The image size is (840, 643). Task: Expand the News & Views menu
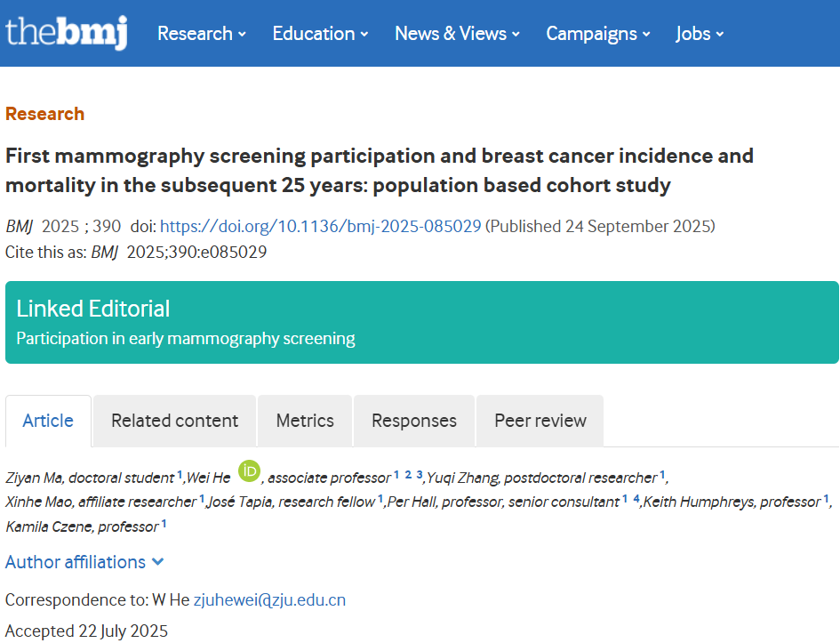[457, 34]
